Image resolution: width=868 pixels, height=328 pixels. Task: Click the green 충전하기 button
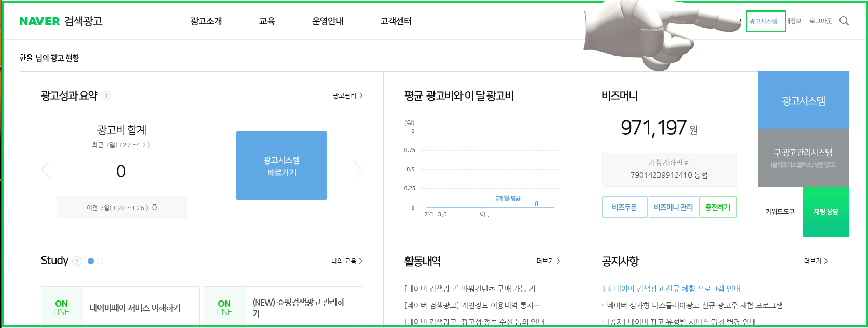[718, 207]
